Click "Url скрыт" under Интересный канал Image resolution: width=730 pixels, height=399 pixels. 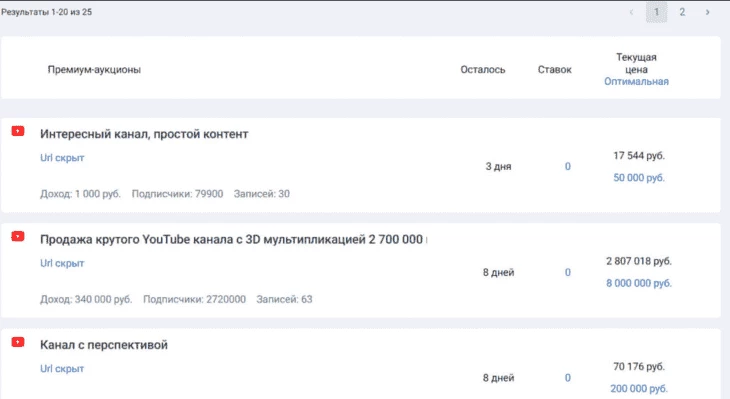62,158
